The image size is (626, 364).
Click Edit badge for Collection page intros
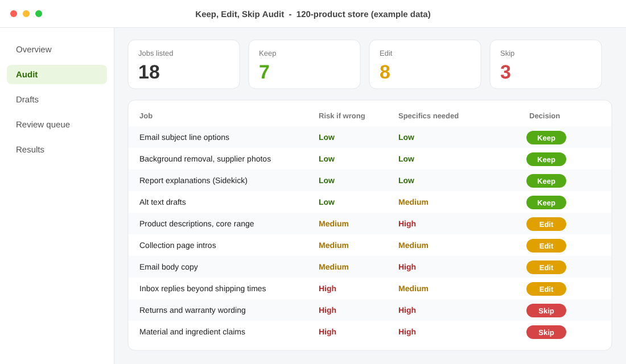[546, 246]
